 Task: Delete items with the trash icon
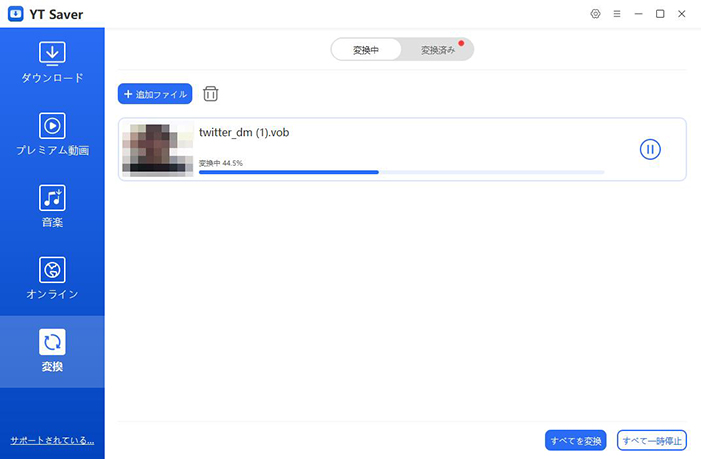pos(211,94)
